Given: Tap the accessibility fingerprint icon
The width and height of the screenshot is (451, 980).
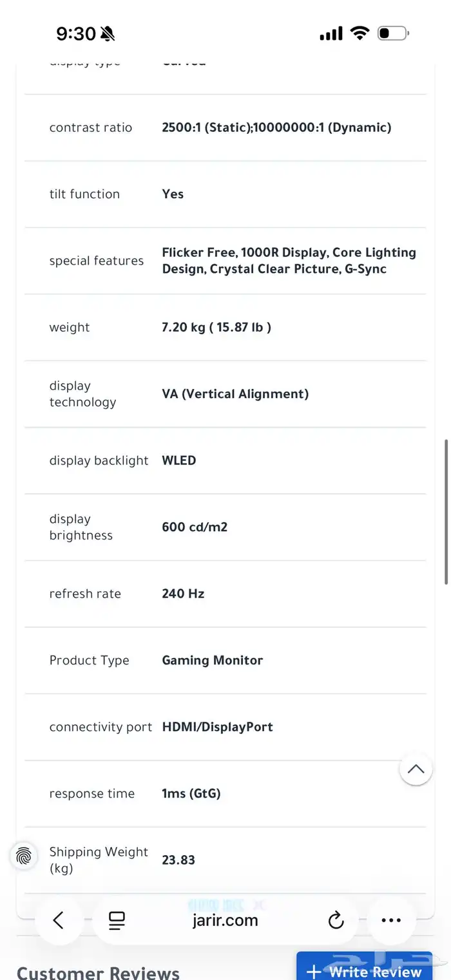Looking at the screenshot, I should (23, 856).
